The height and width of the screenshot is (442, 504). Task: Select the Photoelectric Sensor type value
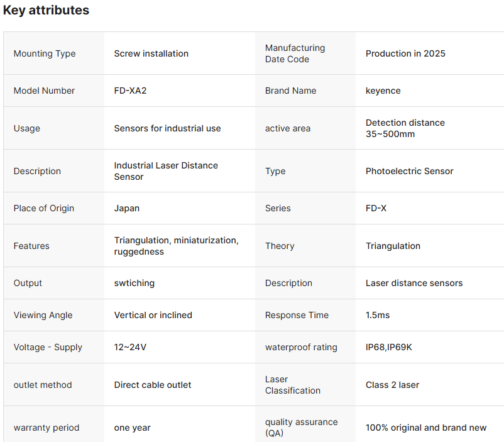(409, 171)
